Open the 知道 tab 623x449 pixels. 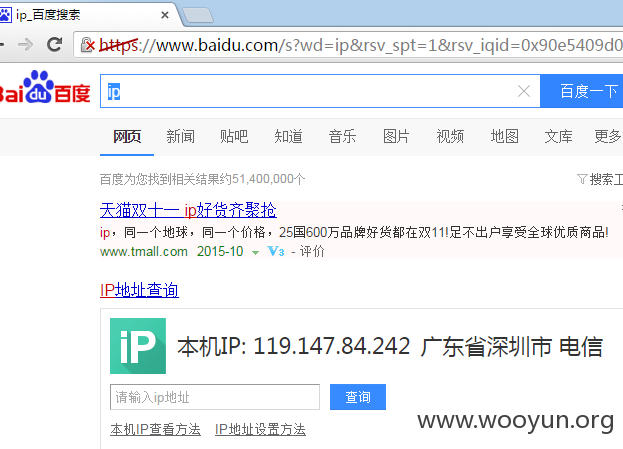click(x=288, y=137)
